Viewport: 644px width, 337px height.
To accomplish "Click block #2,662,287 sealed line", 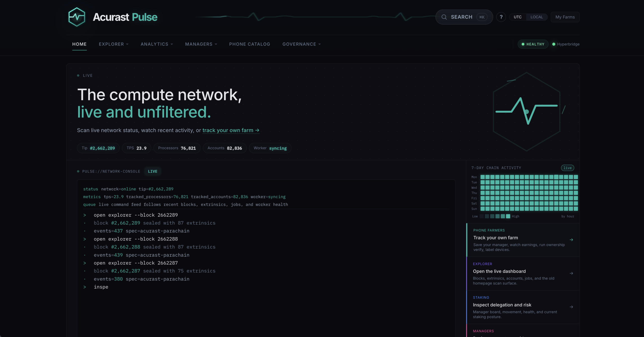I will [154, 271].
